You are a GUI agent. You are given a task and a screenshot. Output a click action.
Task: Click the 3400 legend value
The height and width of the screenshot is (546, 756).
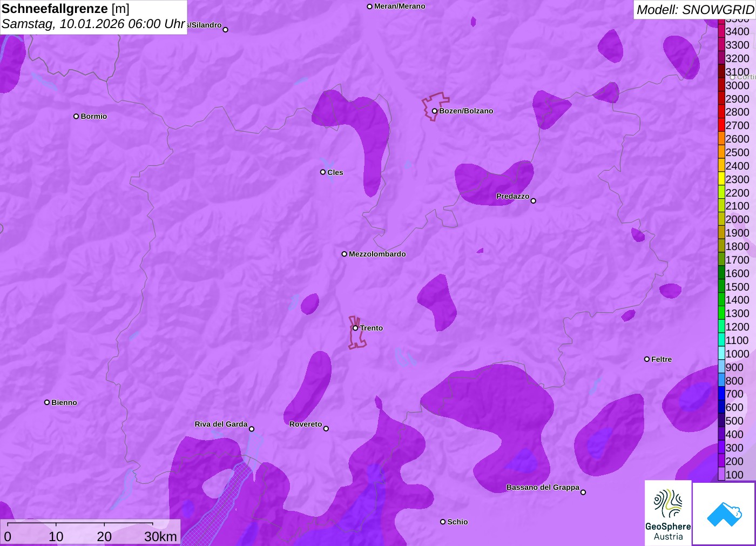coord(738,31)
